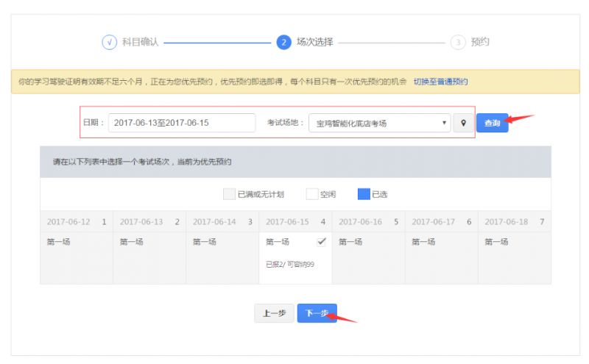Viewport: 589px width, 364px height.
Task: Select the 2017-06-12 第一场 session cell
Action: pyautogui.click(x=76, y=257)
